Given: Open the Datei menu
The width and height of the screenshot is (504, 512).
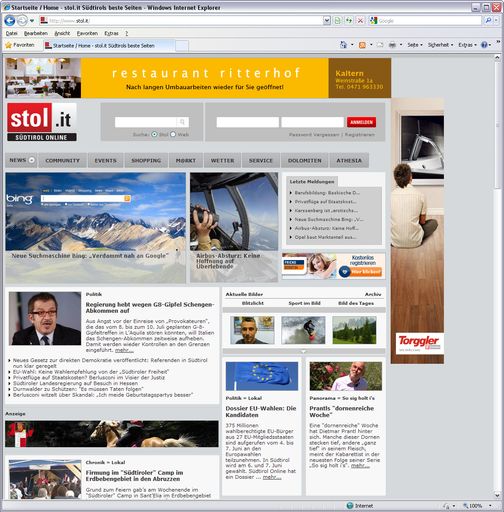Looking at the screenshot, I should click(12, 33).
